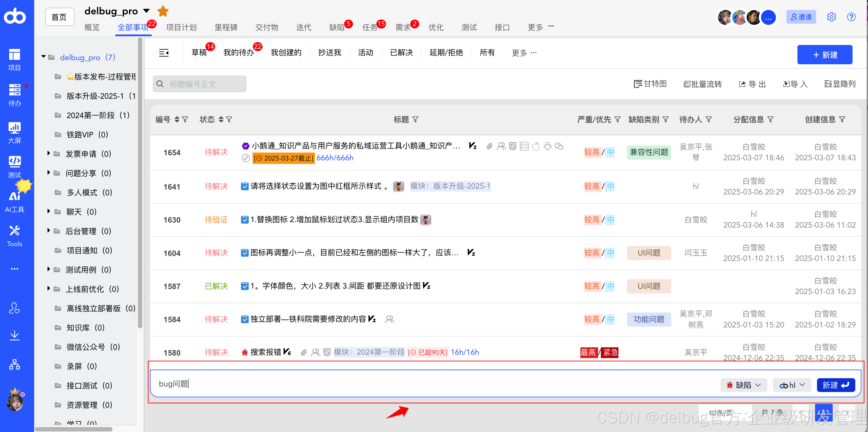Screen dimensions: 868x432
Task: Open the organization structure icon in sidebar
Action: click(x=15, y=365)
